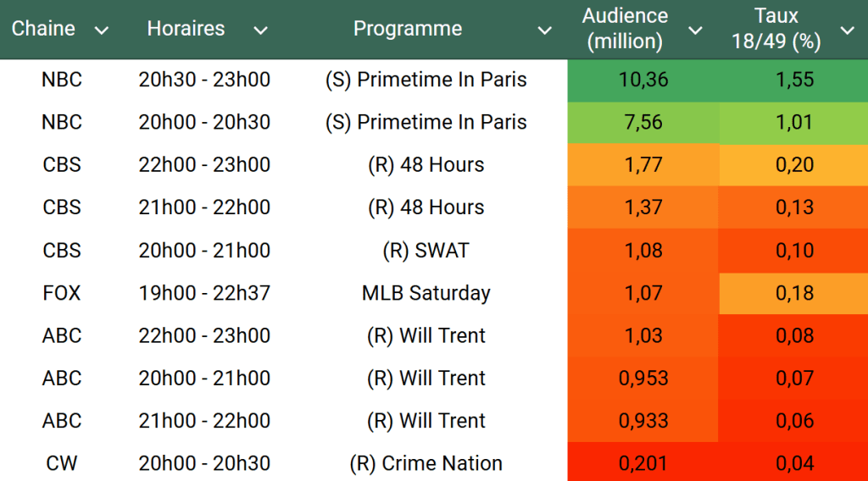Image resolution: width=868 pixels, height=481 pixels.
Task: Click the MLB Saturday programme cell
Action: (x=426, y=294)
